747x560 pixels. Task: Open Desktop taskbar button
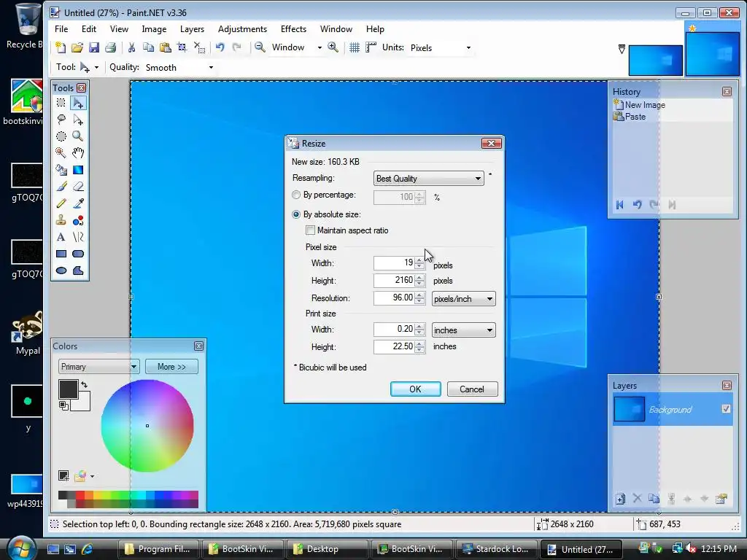point(327,549)
